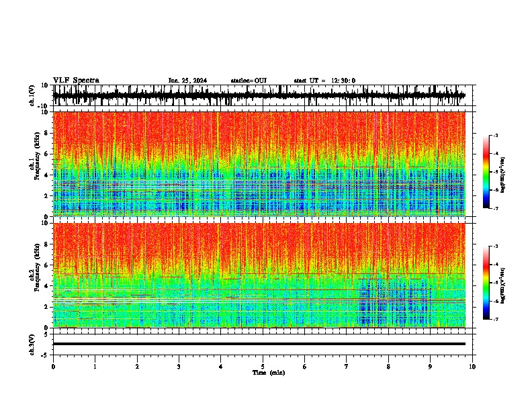Viewport: 532px width, 411px height.
Task: Click the ch.1 voltage waveform trace panel
Action: pos(259,95)
